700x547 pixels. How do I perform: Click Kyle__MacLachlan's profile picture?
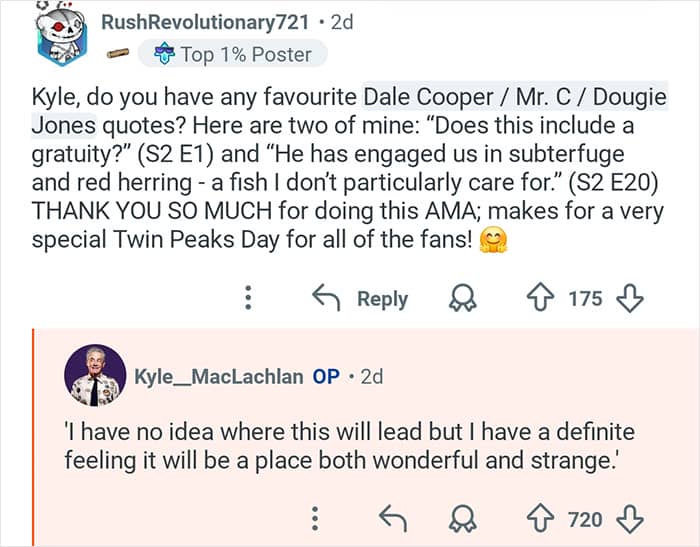pyautogui.click(x=95, y=375)
